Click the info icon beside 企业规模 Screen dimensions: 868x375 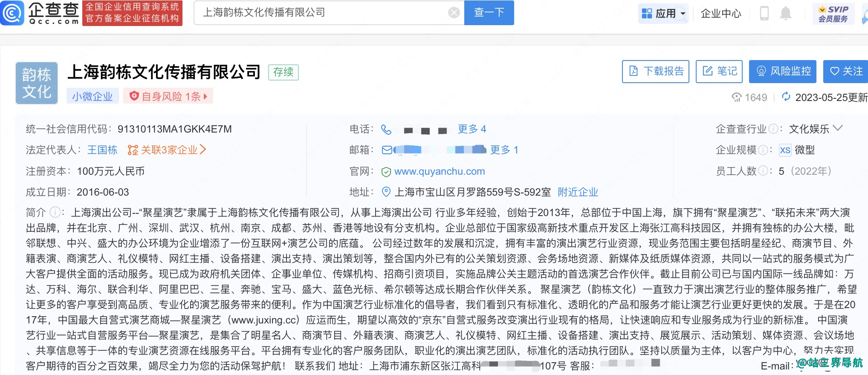click(x=763, y=150)
